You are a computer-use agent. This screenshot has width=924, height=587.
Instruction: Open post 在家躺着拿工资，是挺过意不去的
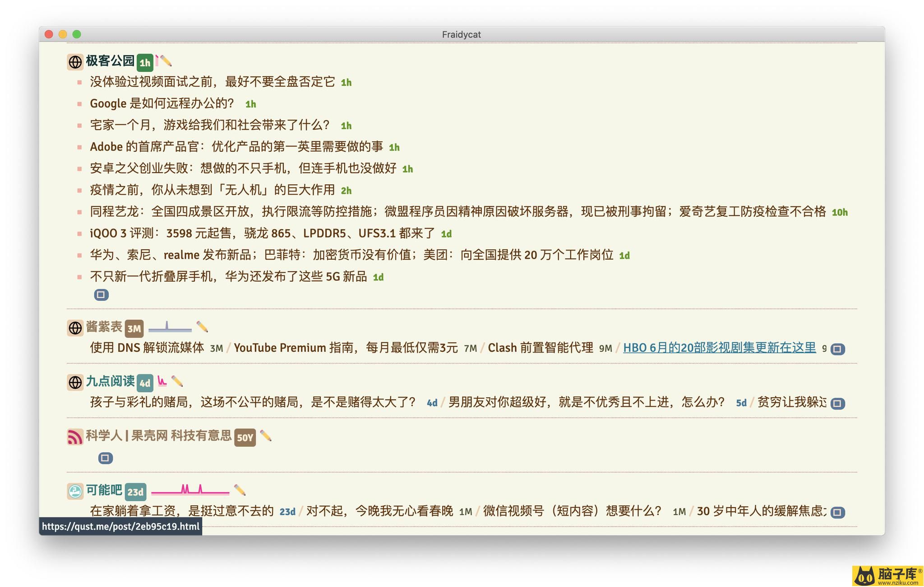pyautogui.click(x=182, y=511)
